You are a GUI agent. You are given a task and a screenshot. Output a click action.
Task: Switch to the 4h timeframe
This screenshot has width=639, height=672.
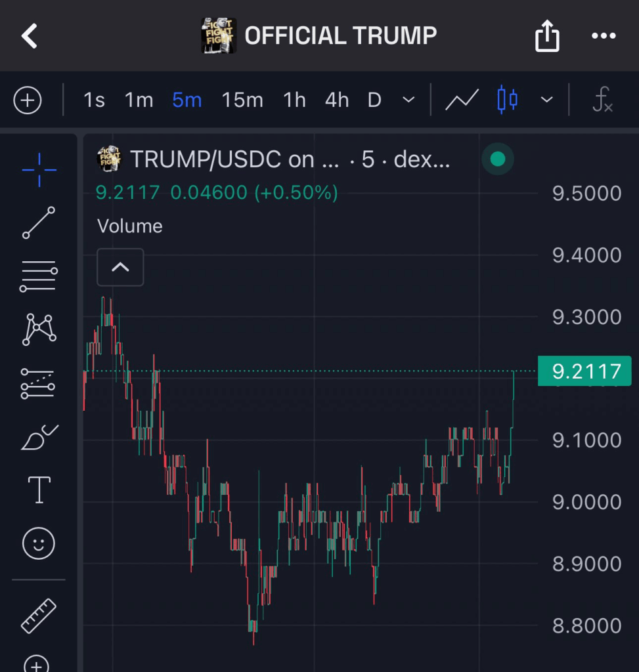coord(337,100)
